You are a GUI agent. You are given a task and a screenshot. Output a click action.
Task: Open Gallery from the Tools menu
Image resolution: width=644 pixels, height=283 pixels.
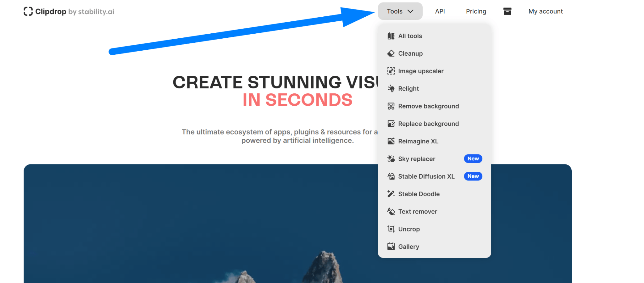[408, 247]
